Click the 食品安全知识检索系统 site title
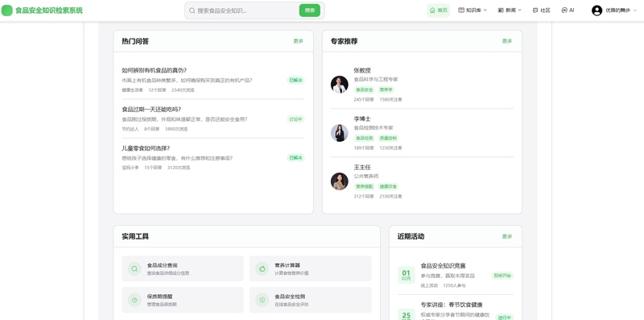The image size is (644, 320). pos(49,10)
